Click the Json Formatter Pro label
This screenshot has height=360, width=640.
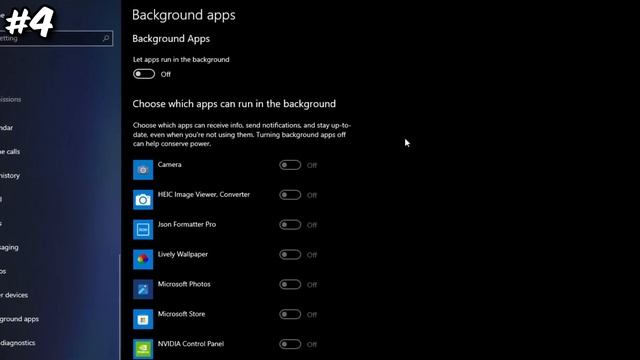(187, 224)
